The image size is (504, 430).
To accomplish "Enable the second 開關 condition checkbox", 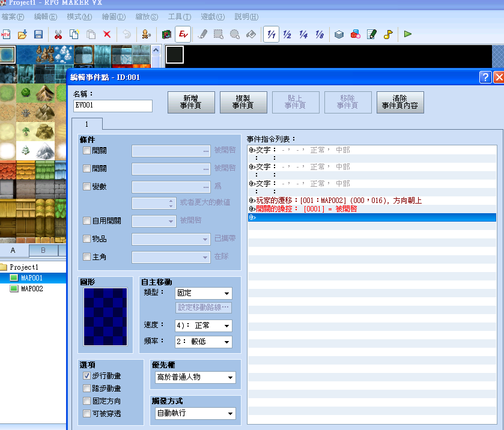I will pos(87,168).
